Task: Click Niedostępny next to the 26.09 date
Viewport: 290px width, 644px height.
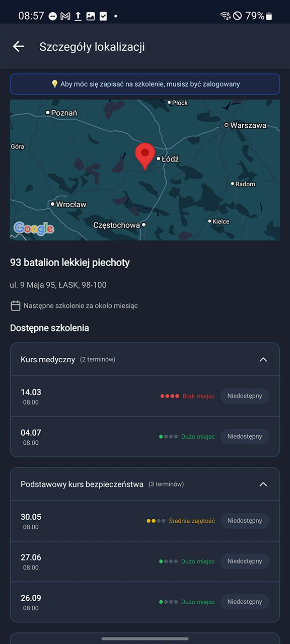Action: 244,602
